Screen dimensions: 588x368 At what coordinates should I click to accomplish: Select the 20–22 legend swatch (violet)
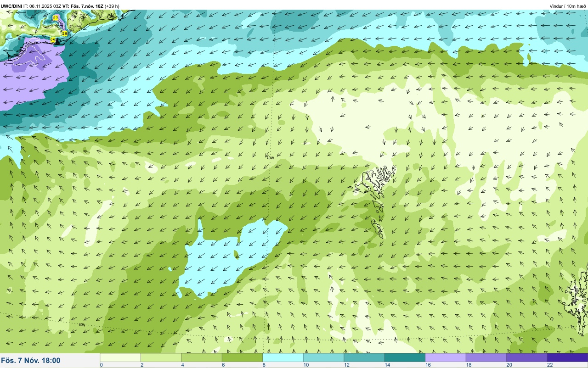527,357
